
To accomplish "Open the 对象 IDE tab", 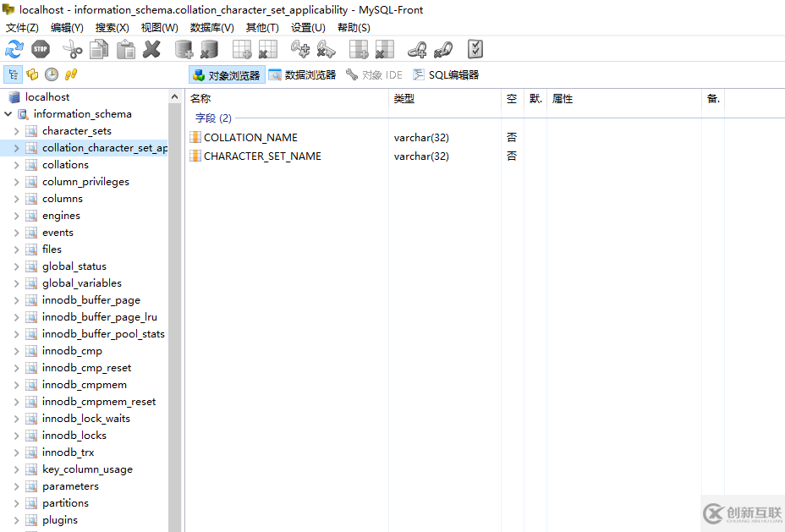I will [374, 75].
